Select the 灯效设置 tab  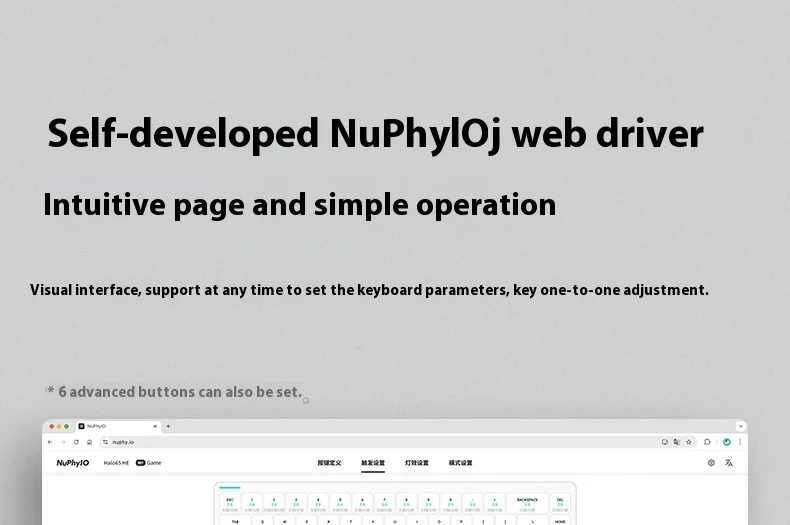417,463
